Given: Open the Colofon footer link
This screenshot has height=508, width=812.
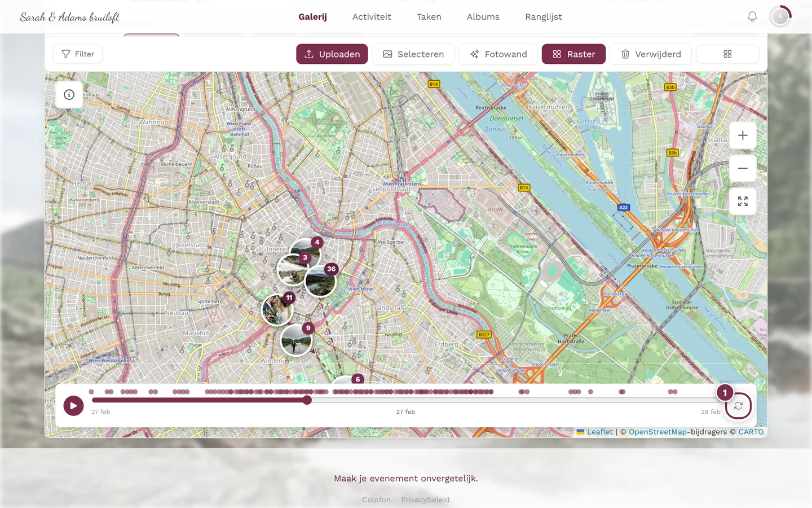Looking at the screenshot, I should [x=377, y=500].
